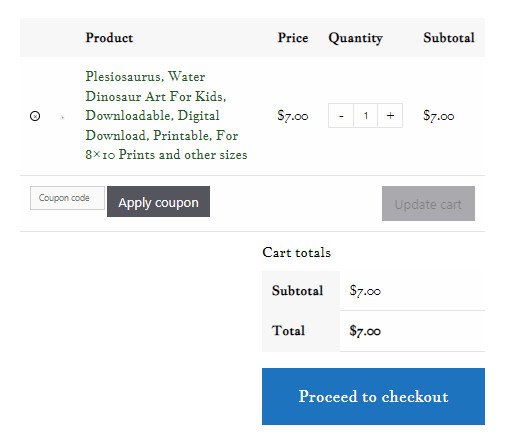Click the tiny product thumbnail image
518x448 pixels.
[62, 117]
